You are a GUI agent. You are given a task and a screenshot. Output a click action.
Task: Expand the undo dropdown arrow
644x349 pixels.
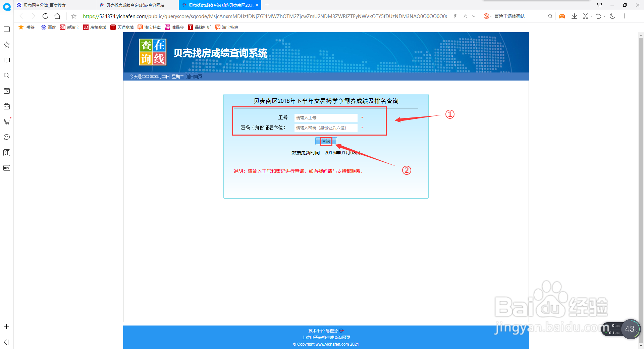[604, 16]
